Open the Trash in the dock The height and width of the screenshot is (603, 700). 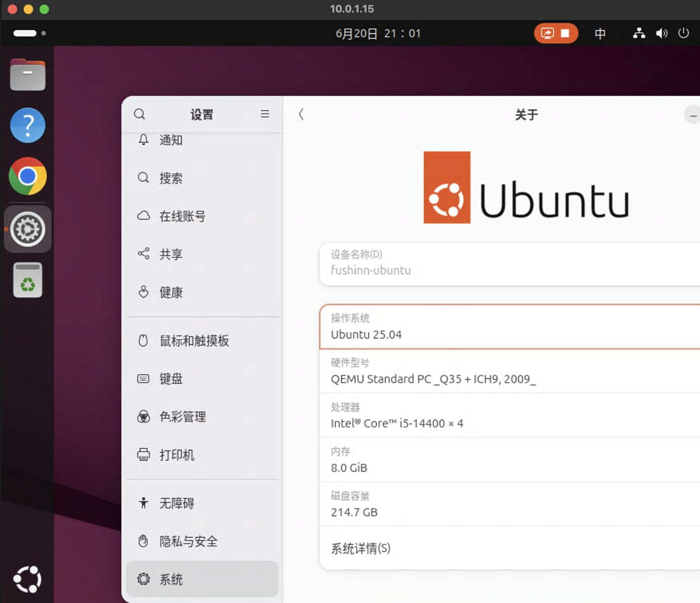27,280
